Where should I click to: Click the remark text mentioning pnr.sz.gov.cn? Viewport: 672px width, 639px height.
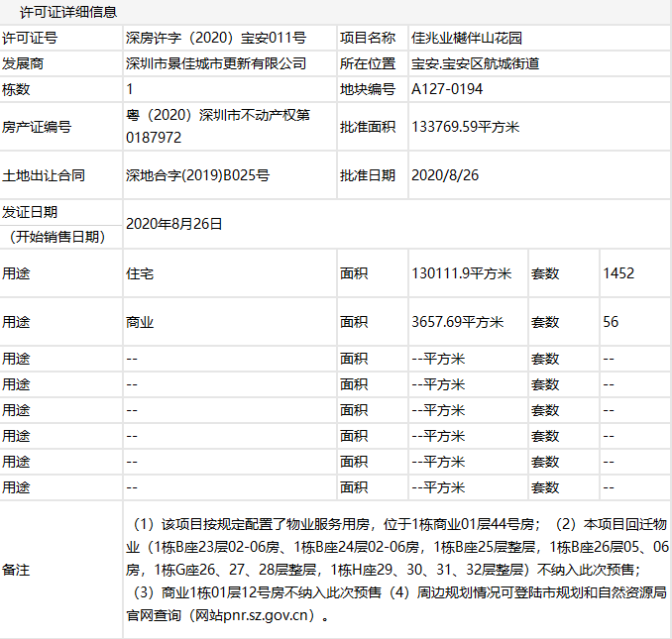coord(228,615)
